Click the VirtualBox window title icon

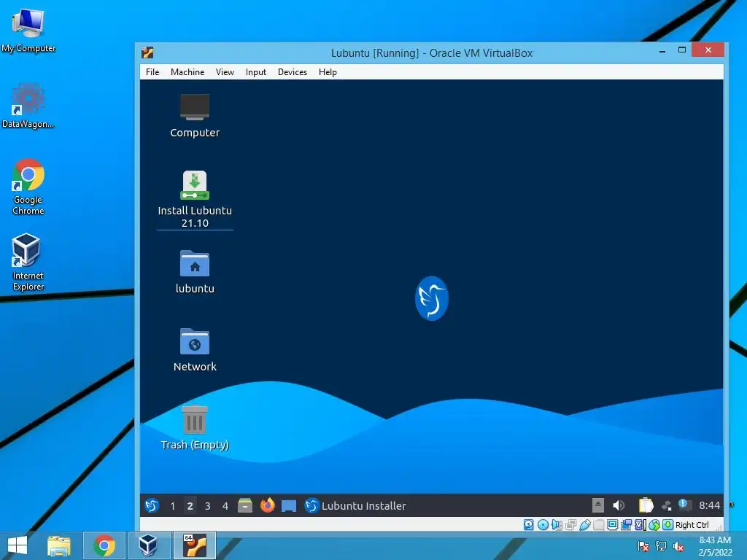point(147,52)
